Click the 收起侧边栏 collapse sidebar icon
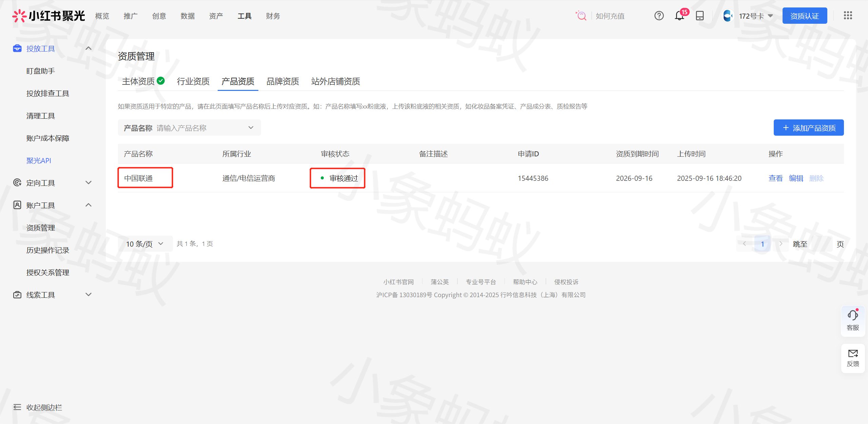 coord(17,407)
